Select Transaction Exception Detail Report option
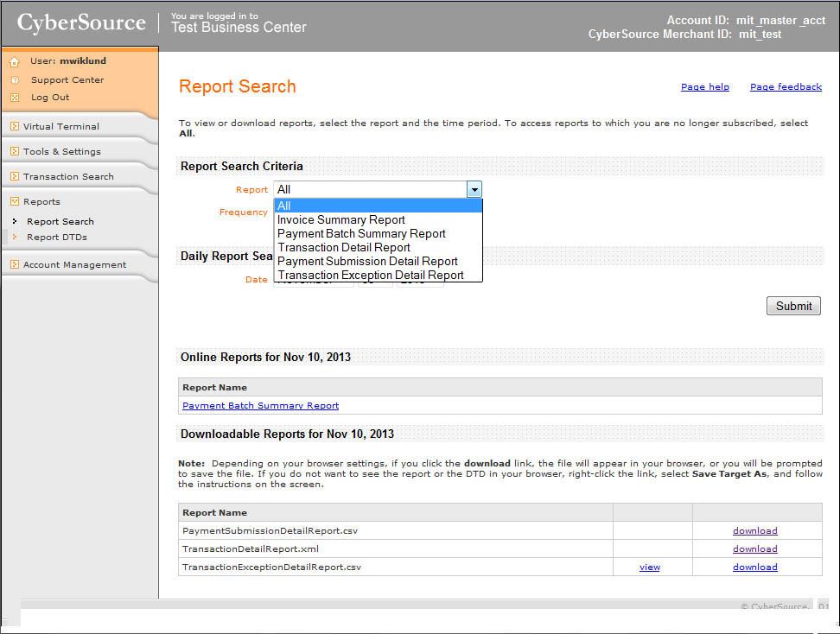Image resolution: width=840 pixels, height=634 pixels. coord(370,275)
